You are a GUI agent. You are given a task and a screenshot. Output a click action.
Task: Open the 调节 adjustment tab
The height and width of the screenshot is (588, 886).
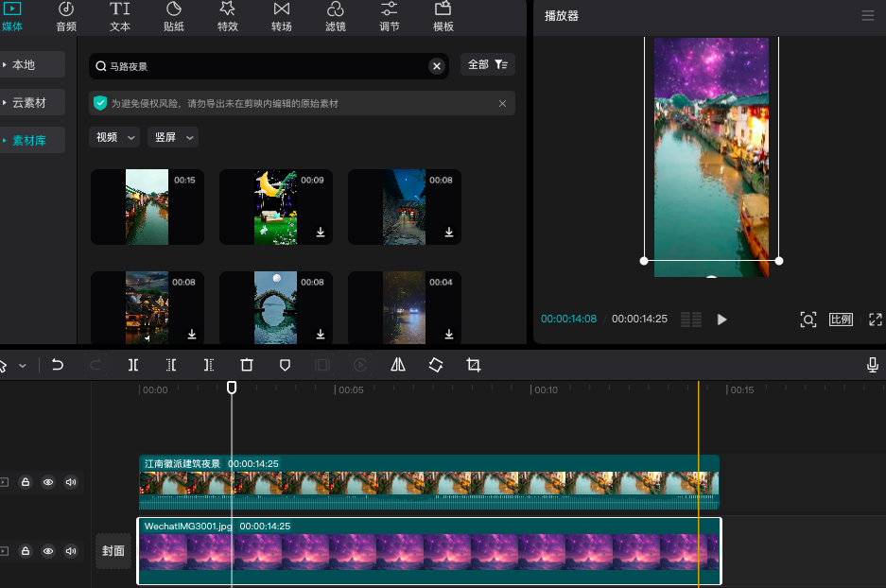pos(390,17)
